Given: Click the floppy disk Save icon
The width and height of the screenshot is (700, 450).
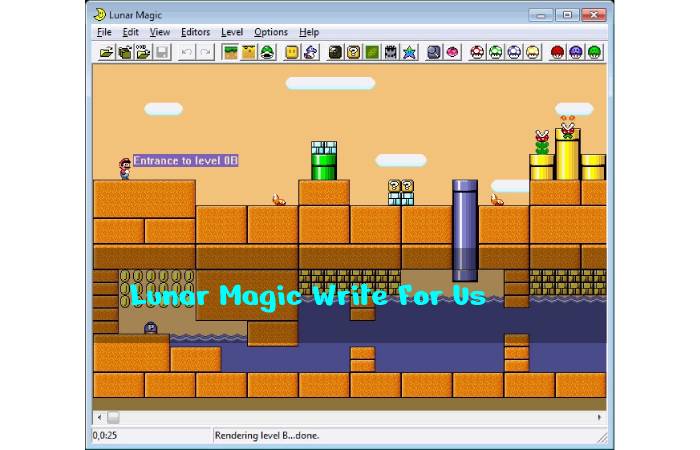Looking at the screenshot, I should (x=162, y=52).
